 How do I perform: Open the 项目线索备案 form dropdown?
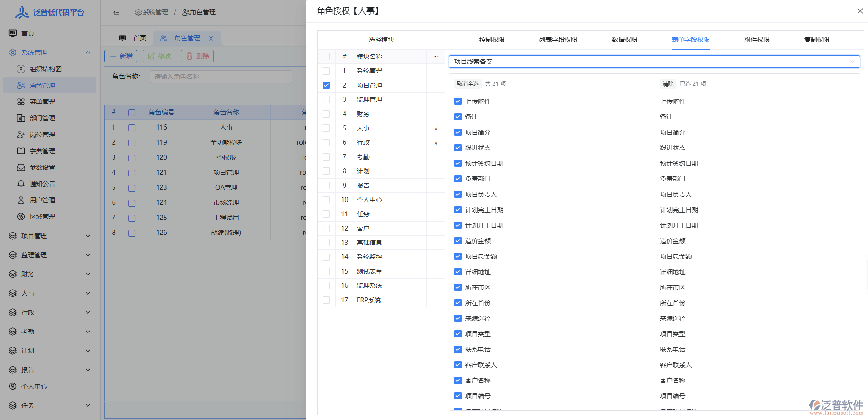coord(654,62)
